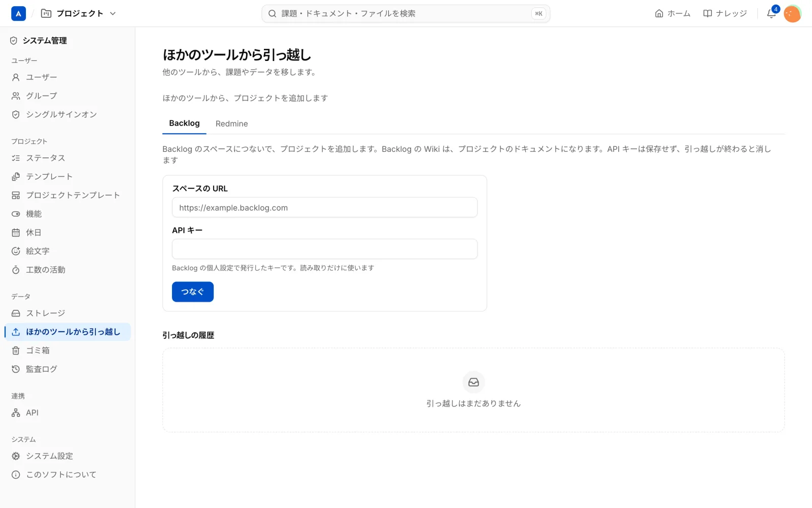Switch to the Backlog tab
The height and width of the screenshot is (508, 812).
[x=184, y=123]
